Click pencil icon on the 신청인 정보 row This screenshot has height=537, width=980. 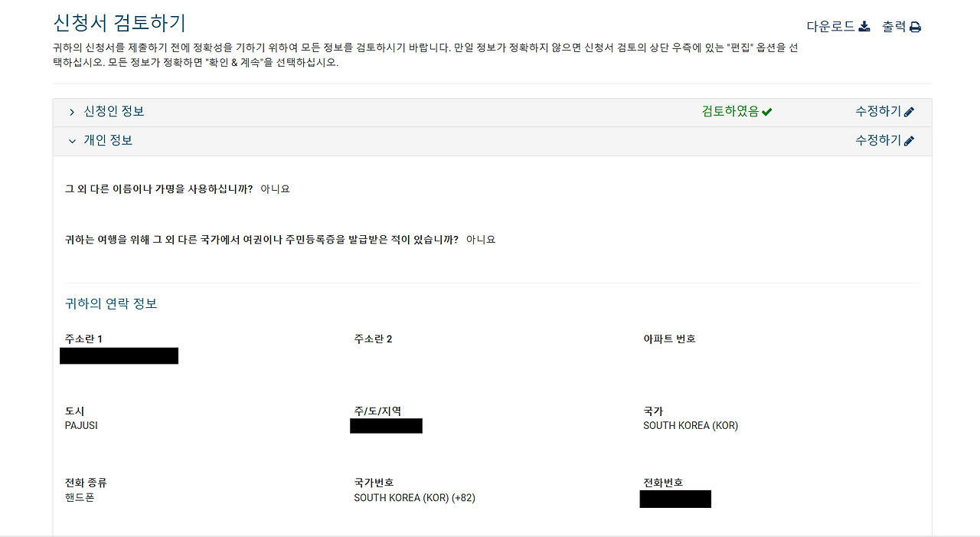[910, 111]
